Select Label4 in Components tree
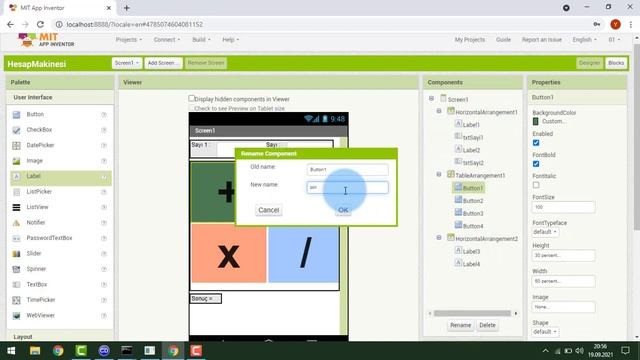The width and height of the screenshot is (640, 360). click(471, 264)
